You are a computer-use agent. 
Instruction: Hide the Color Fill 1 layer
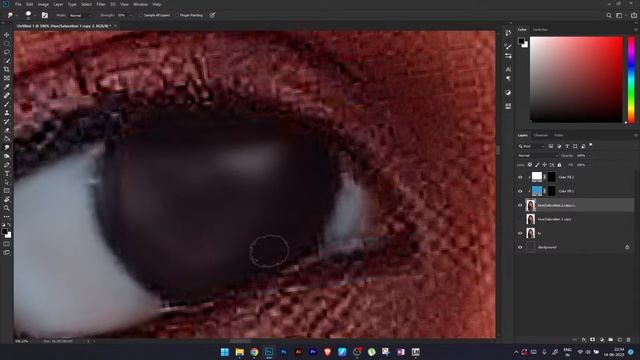point(520,191)
